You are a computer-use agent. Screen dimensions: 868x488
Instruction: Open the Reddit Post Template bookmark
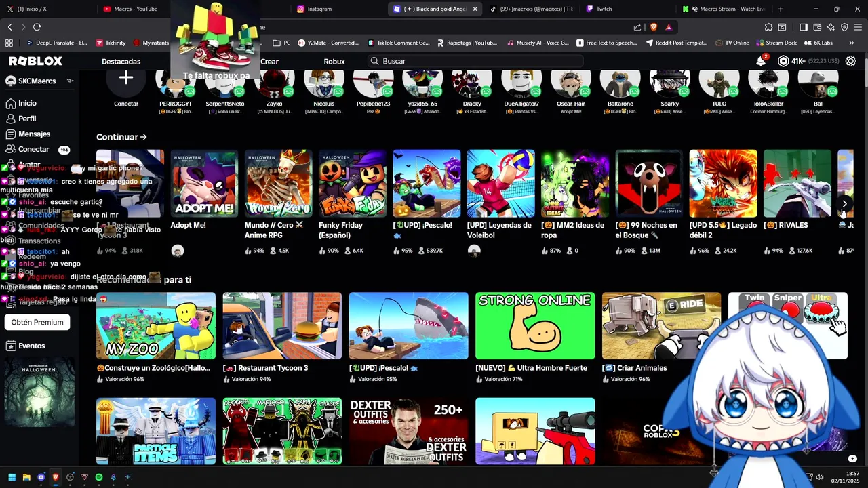[676, 43]
